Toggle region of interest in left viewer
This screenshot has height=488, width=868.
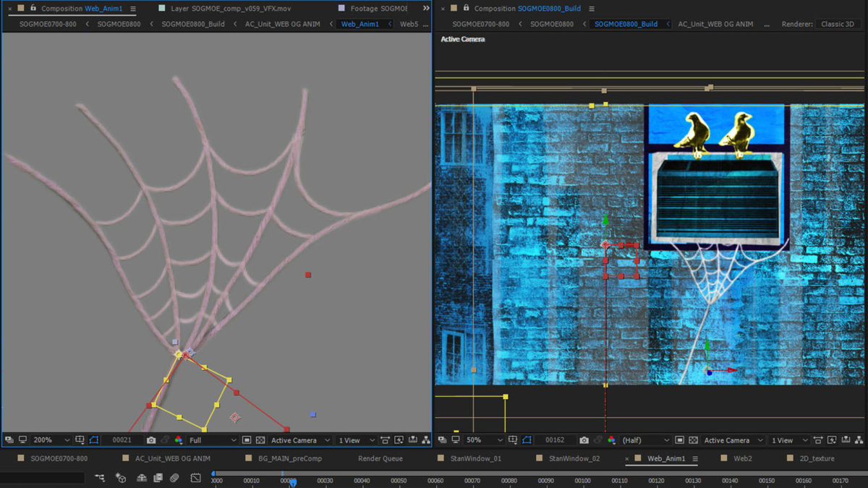247,440
